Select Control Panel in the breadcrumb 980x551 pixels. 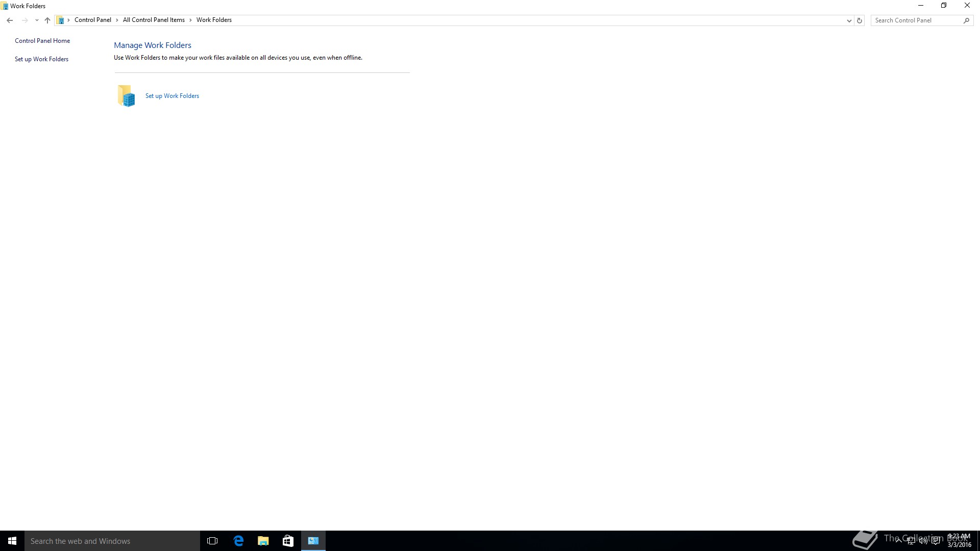[x=92, y=20]
